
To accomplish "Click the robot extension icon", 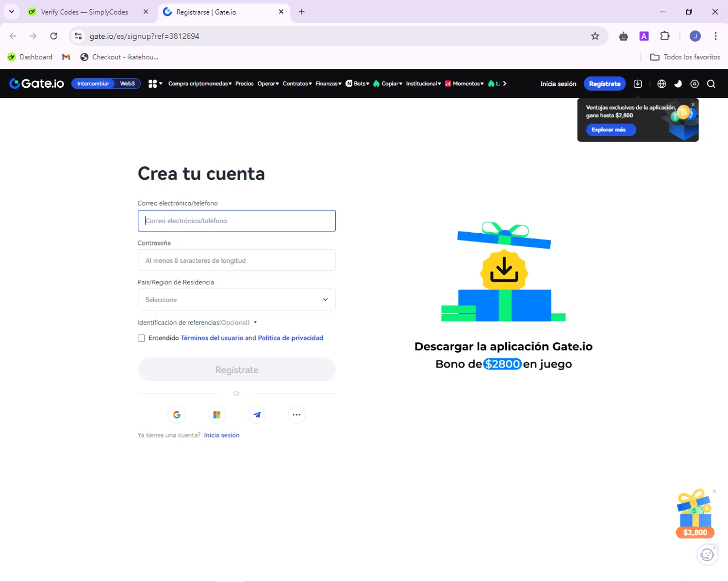I will tap(624, 36).
